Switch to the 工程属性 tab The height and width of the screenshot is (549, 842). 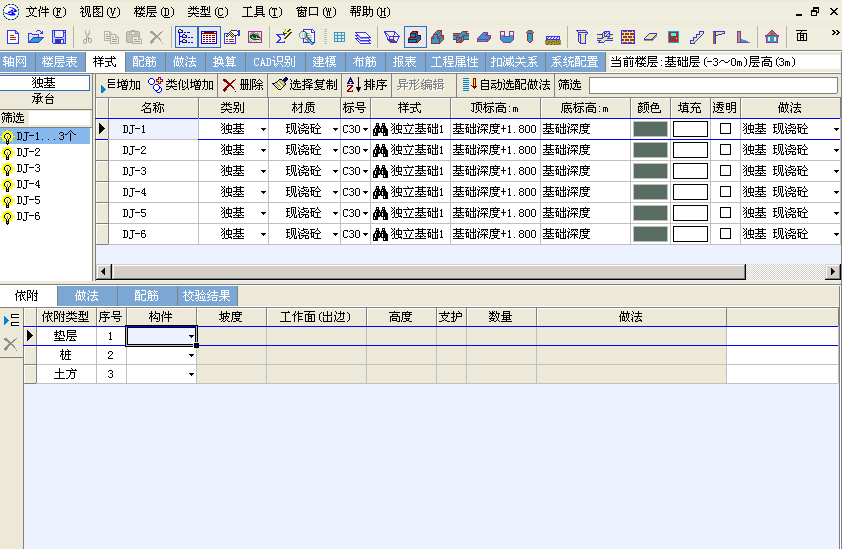[x=454, y=62]
